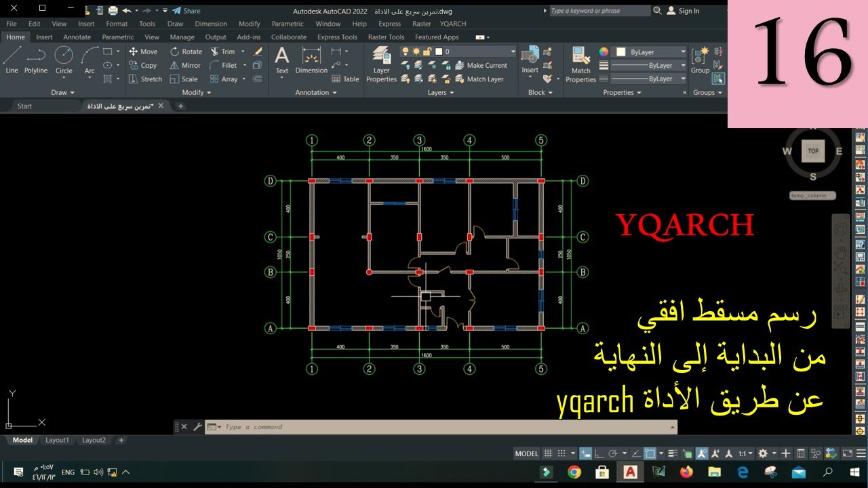The image size is (868, 488).
Task: Select the Arc tool
Action: coord(90,60)
